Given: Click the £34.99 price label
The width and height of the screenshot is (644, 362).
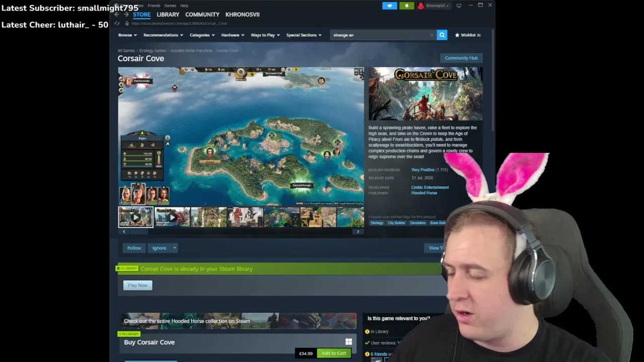Looking at the screenshot, I should point(306,353).
